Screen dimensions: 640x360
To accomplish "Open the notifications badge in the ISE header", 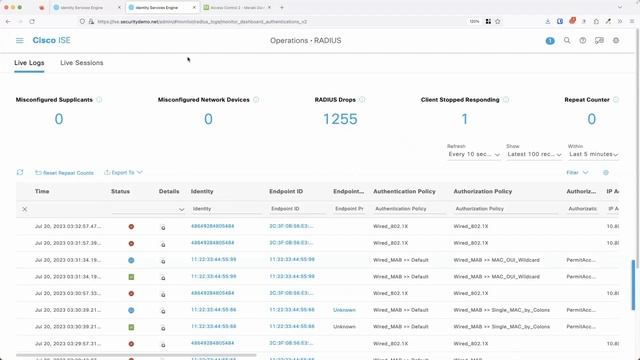I will pyautogui.click(x=550, y=41).
